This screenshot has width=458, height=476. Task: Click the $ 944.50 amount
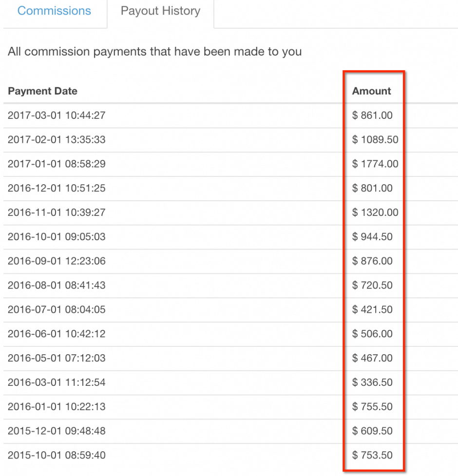(372, 237)
